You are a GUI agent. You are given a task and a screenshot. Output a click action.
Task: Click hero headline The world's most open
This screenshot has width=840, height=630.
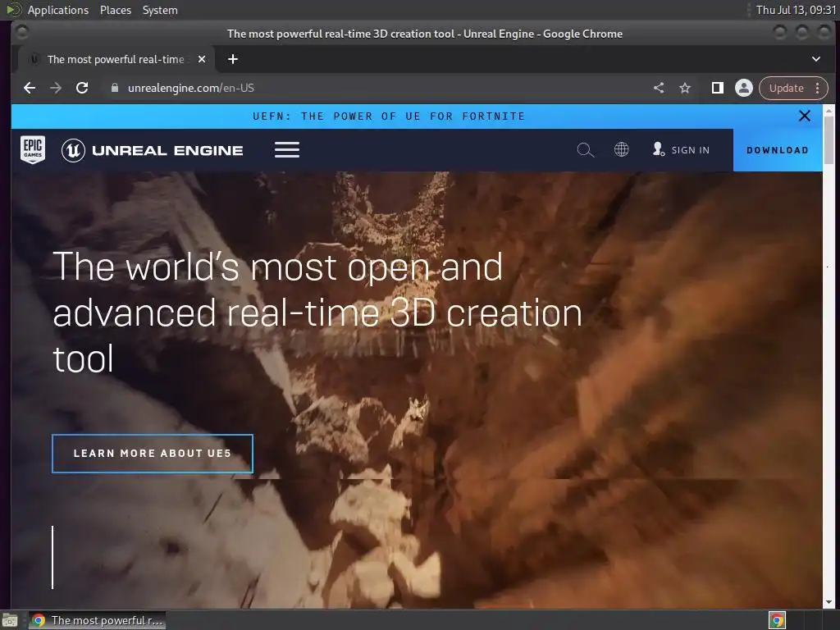(317, 313)
